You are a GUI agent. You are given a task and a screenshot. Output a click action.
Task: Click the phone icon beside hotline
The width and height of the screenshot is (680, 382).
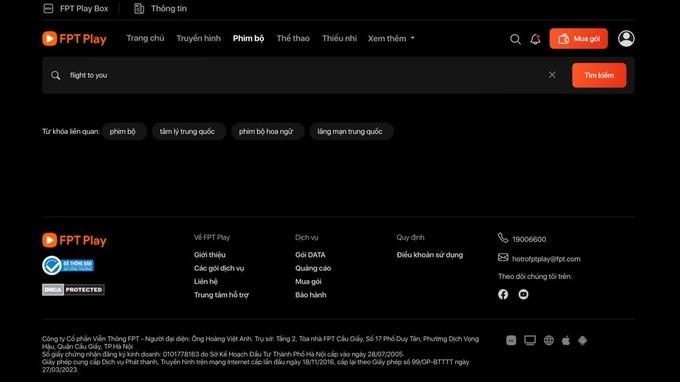[x=503, y=238]
